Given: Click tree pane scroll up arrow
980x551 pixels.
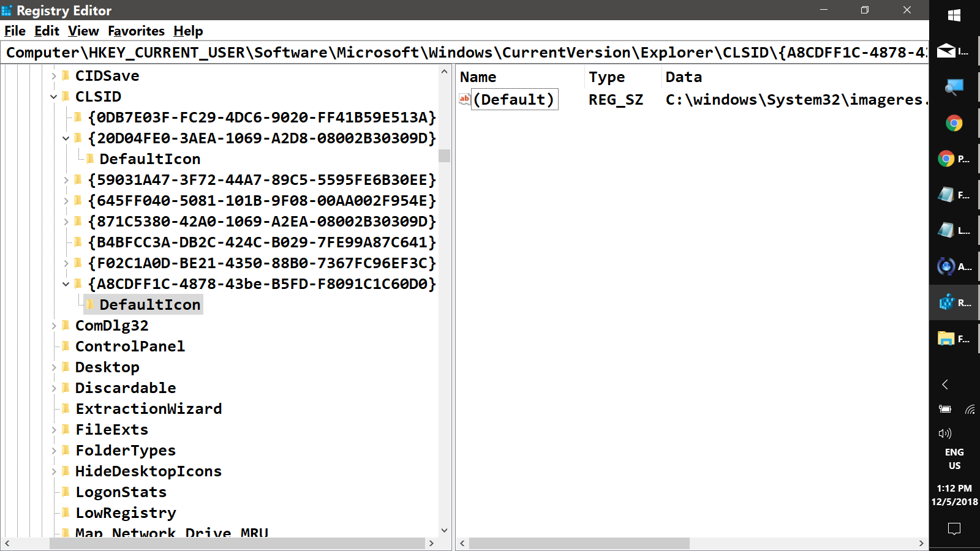Looking at the screenshot, I should 445,72.
